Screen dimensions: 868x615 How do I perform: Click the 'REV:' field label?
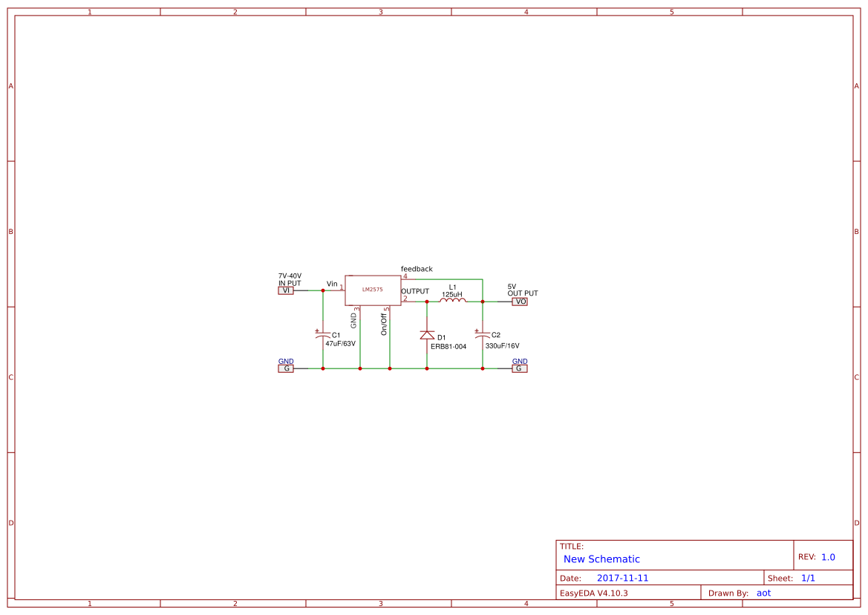[x=807, y=557]
